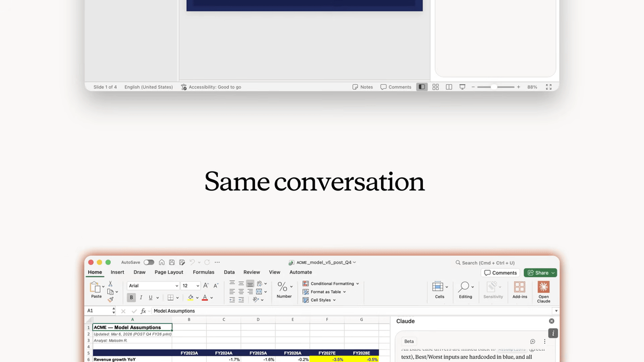This screenshot has height=362, width=644.
Task: Start a new chat in Claude panel
Action: point(532,342)
